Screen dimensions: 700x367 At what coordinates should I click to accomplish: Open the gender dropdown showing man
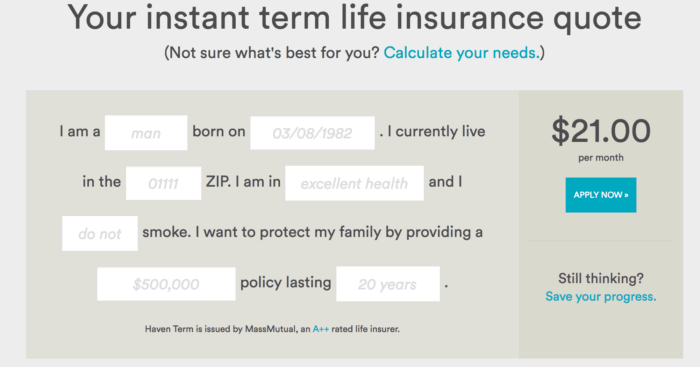pyautogui.click(x=146, y=133)
